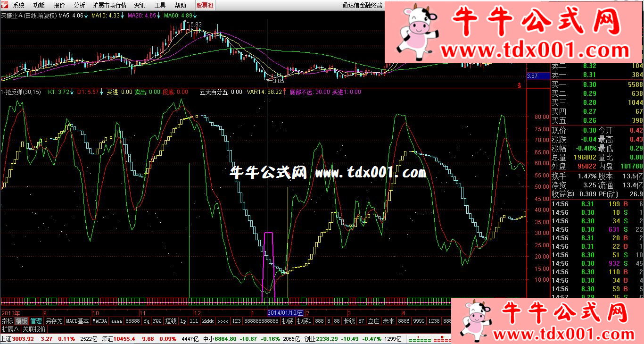Open the 帮助 menu

[180, 6]
